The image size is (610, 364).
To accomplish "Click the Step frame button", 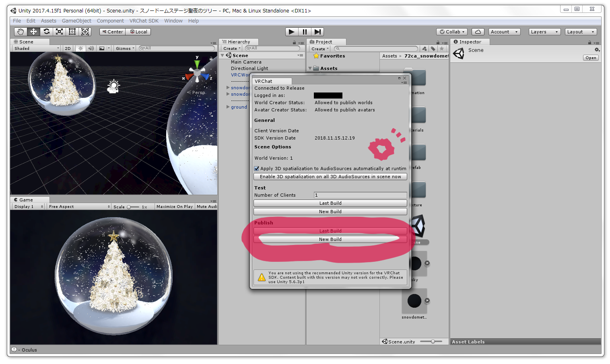I will click(317, 32).
